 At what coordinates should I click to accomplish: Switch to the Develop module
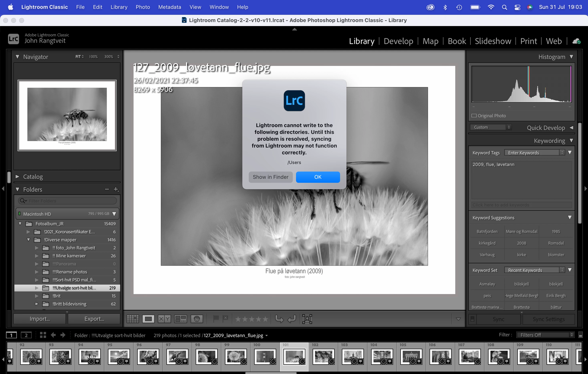pyautogui.click(x=398, y=41)
